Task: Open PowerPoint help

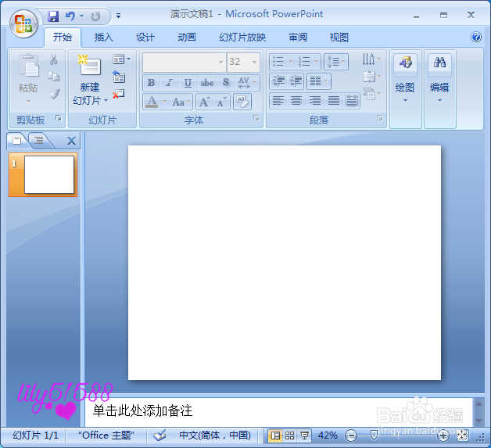Action: click(x=475, y=37)
